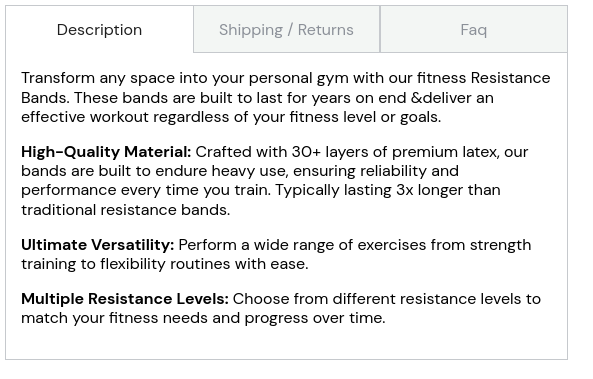The width and height of the screenshot is (593, 379).
Task: Open the Shipping / Returns tab
Action: [x=286, y=30]
